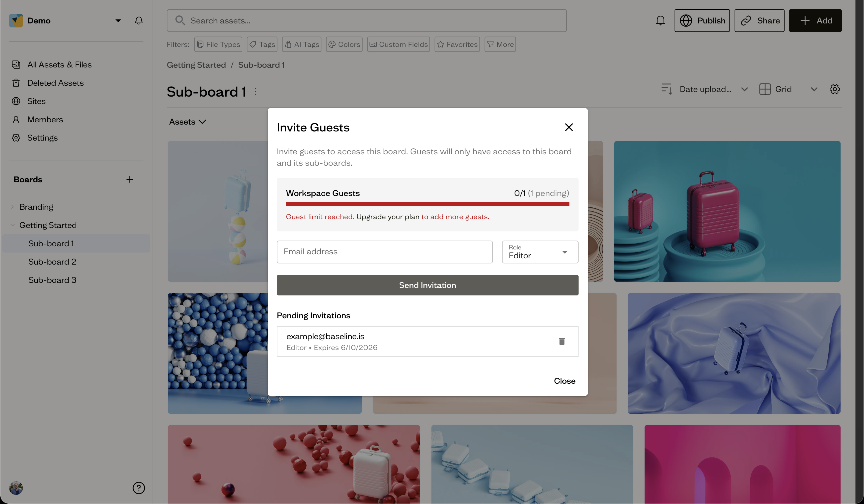864x504 pixels.
Task: Collapse the Getting Started board tree
Action: (12, 225)
